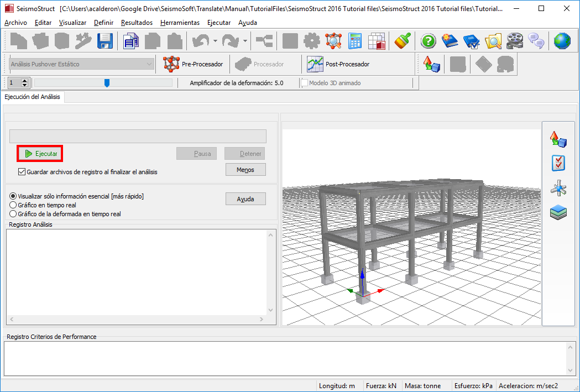Screen dimensions: 580x392
Task: Click the deformation amplifier slider handle
Action: pos(107,83)
